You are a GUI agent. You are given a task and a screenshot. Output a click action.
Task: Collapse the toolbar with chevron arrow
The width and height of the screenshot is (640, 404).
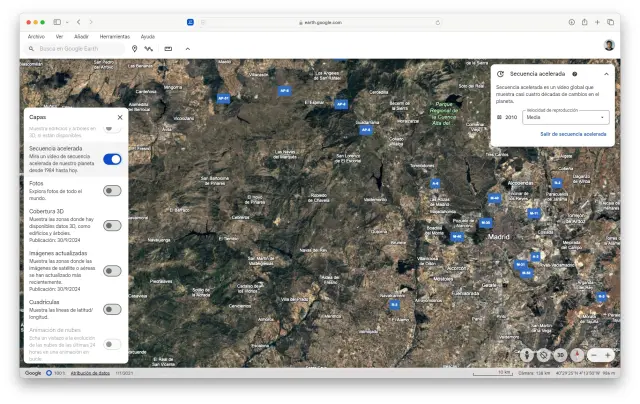point(187,48)
